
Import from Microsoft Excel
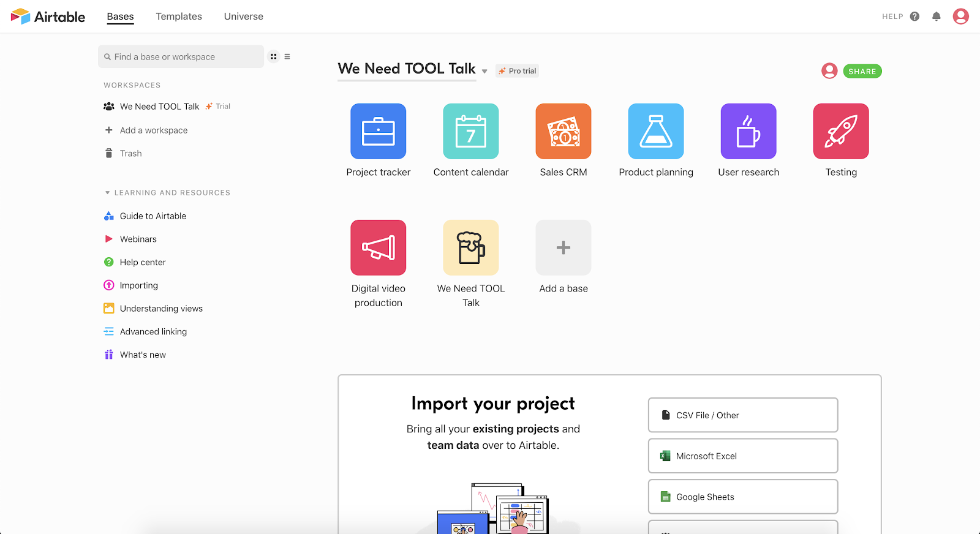[x=743, y=456]
